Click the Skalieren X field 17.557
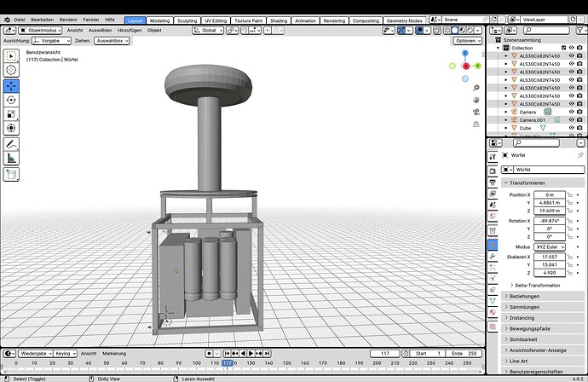 coord(550,257)
